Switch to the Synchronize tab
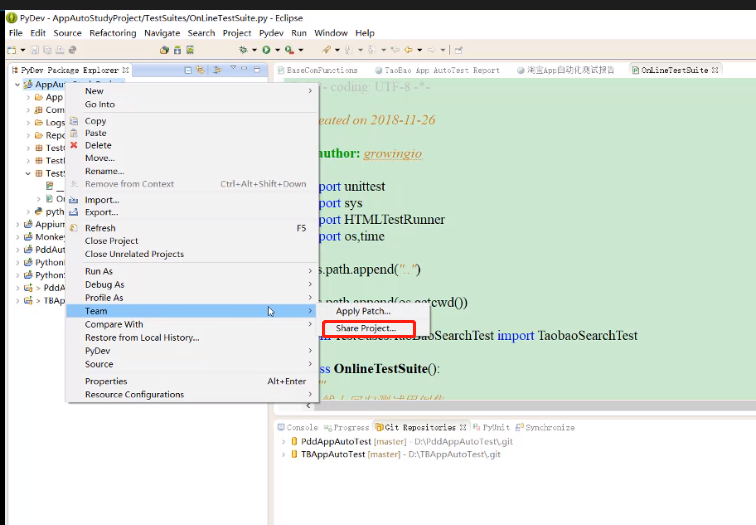This screenshot has width=756, height=525. (545, 427)
